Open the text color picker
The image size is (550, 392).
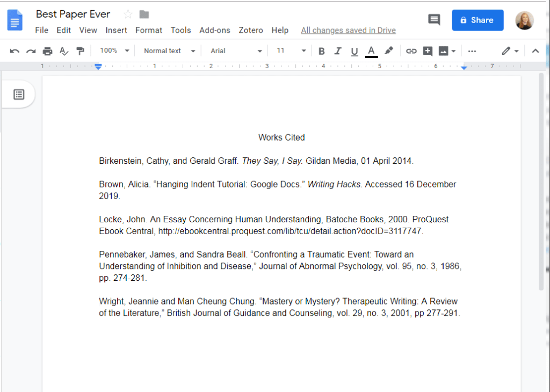[371, 51]
